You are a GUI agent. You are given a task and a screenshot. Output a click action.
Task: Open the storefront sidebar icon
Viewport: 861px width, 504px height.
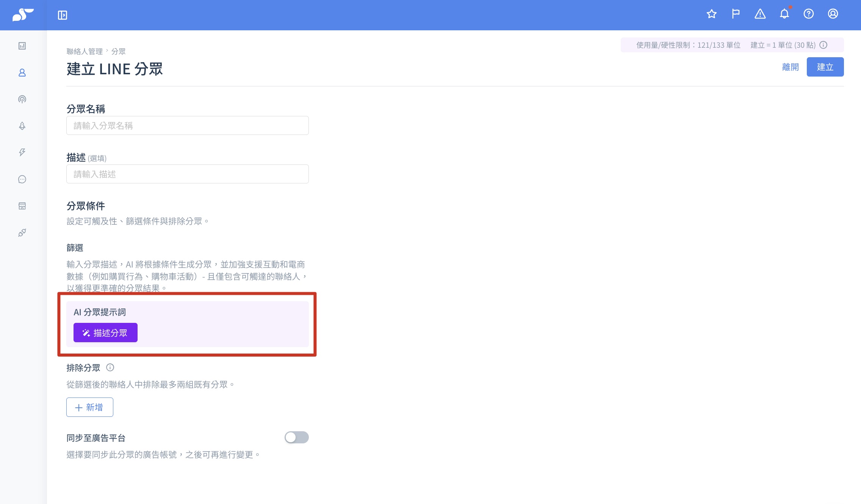click(22, 206)
